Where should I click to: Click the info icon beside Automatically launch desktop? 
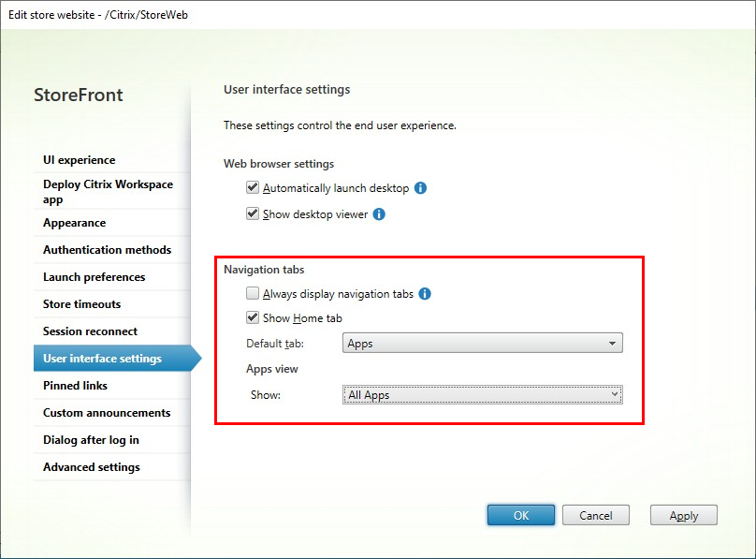pyautogui.click(x=419, y=187)
